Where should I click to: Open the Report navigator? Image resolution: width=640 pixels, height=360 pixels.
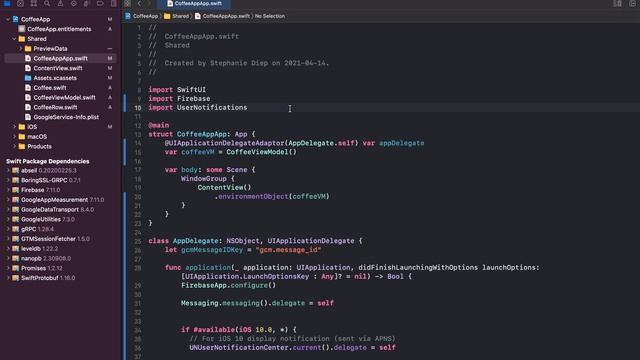pos(113,3)
